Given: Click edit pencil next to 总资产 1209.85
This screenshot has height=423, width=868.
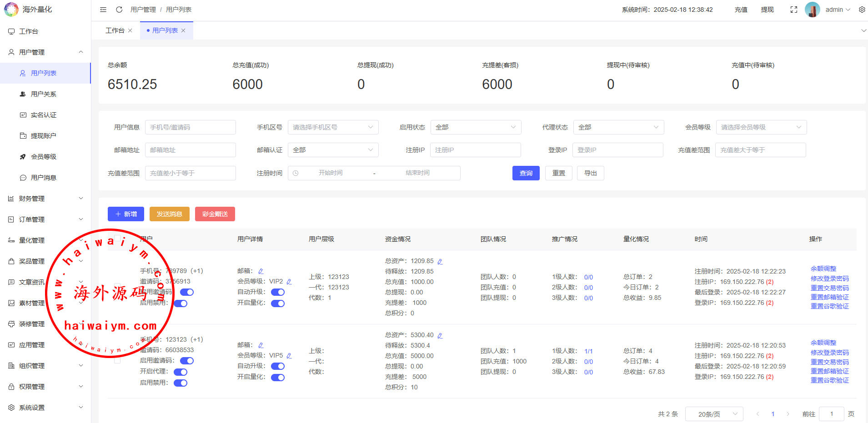Looking at the screenshot, I should [x=440, y=262].
